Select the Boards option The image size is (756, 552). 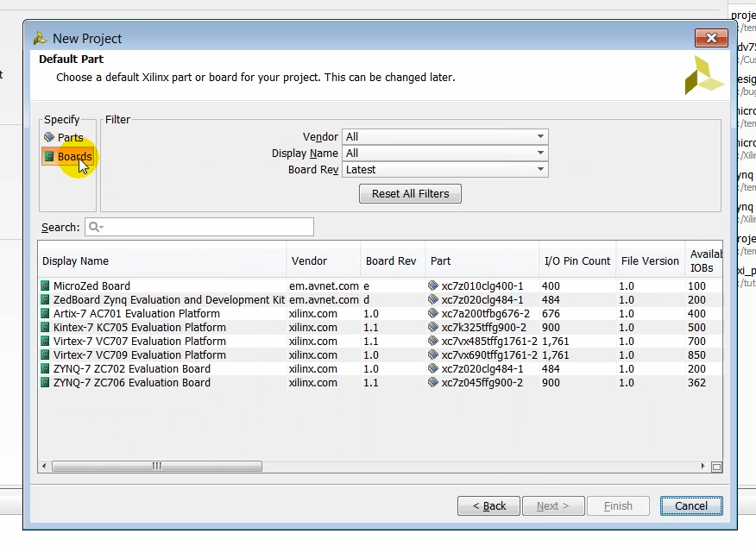click(73, 157)
